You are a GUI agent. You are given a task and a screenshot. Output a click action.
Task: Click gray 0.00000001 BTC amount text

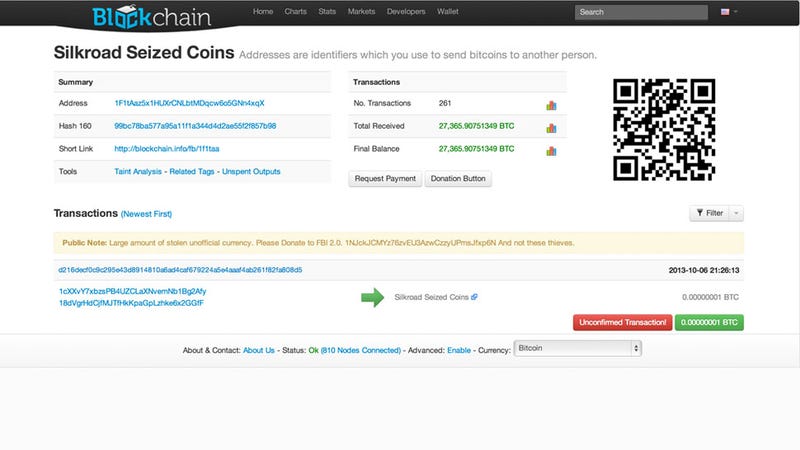710,297
